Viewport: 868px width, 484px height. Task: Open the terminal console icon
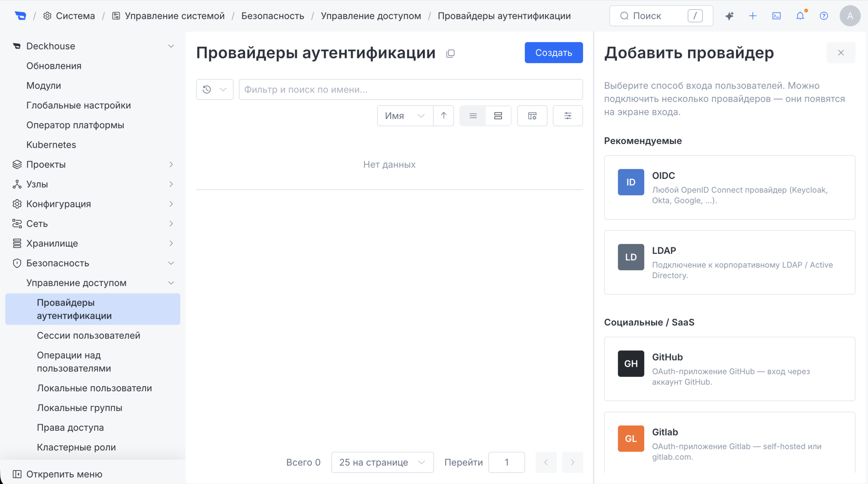(x=776, y=16)
